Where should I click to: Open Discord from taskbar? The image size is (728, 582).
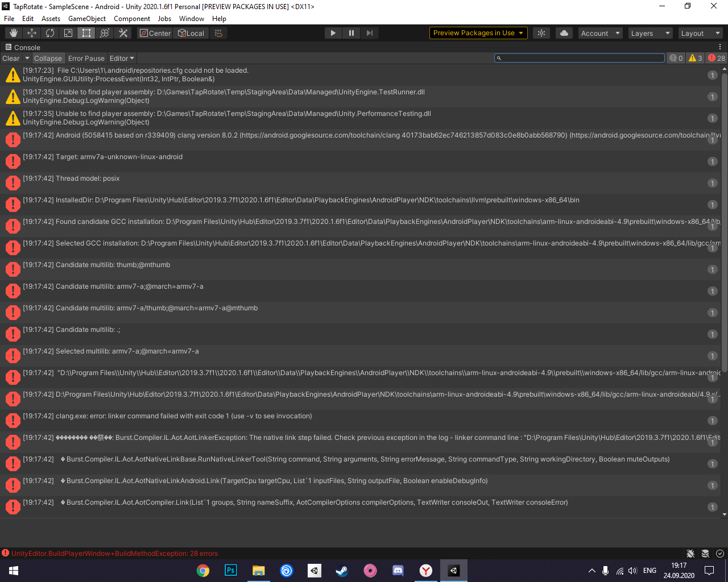click(x=398, y=571)
